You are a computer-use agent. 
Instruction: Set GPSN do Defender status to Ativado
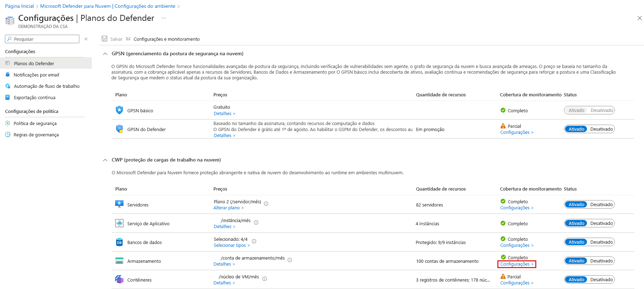[x=576, y=129]
